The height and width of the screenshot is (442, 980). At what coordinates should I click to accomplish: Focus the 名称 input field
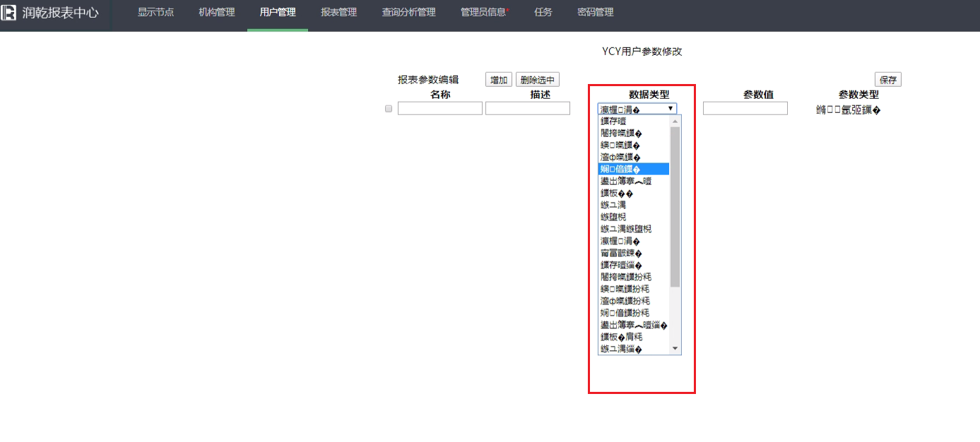[439, 109]
